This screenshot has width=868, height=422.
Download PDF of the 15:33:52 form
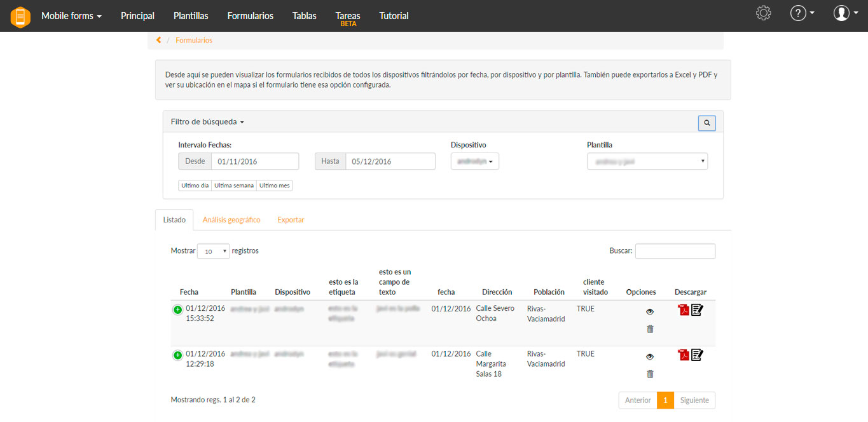coord(684,310)
